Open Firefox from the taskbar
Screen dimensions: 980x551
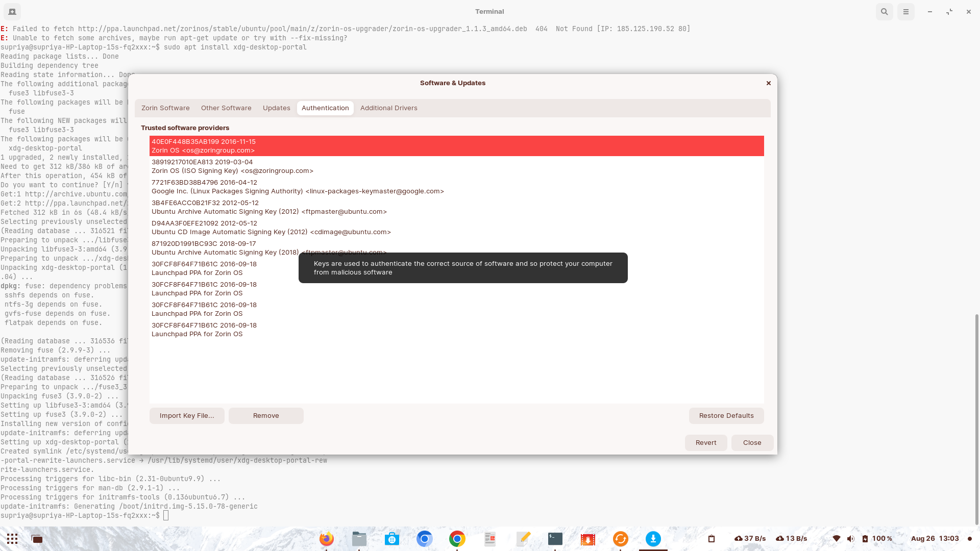point(327,539)
